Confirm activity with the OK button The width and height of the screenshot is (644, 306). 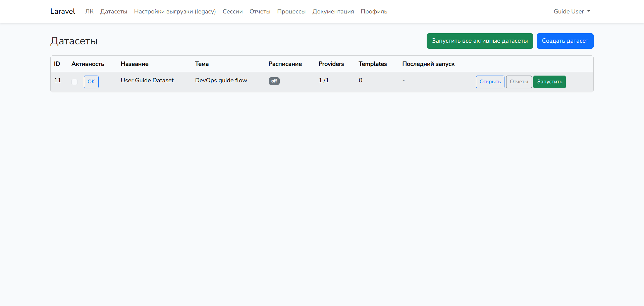coord(91,82)
